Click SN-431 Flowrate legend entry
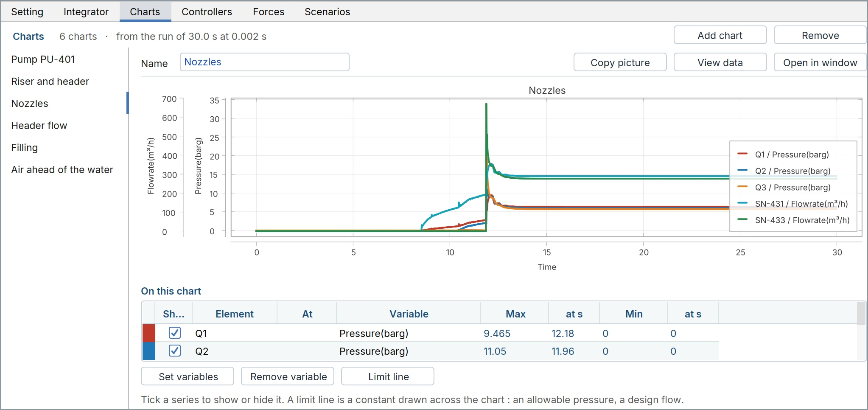The image size is (868, 410). [792, 204]
